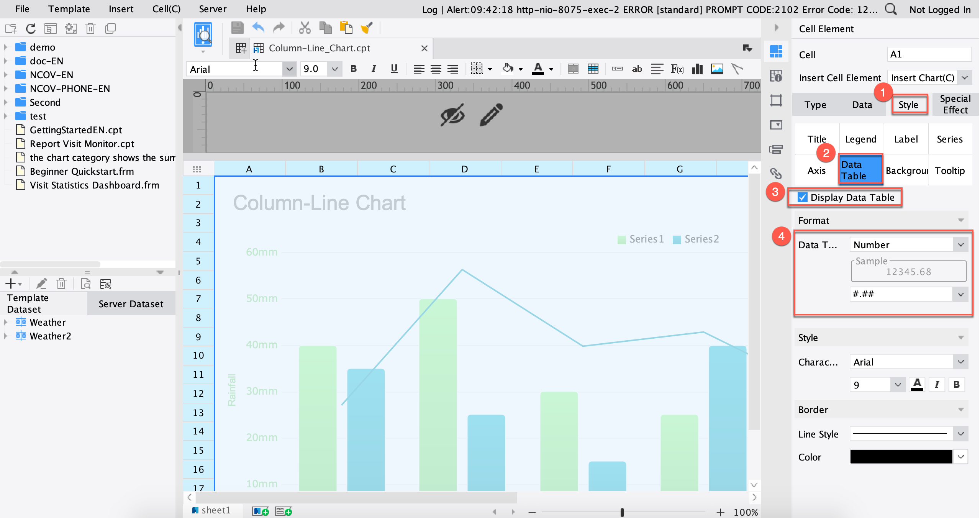Open the Insert menu
Screen dimensions: 980x518
click(x=121, y=9)
